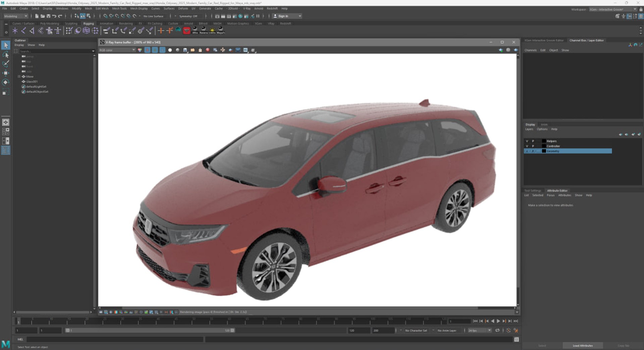
Task: Click the Geometry layer color swatch
Action: 544,151
